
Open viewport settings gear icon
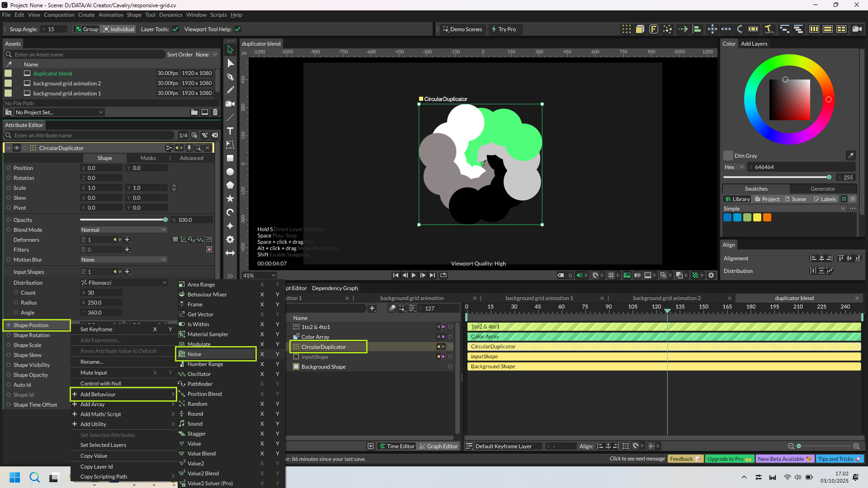tap(711, 275)
